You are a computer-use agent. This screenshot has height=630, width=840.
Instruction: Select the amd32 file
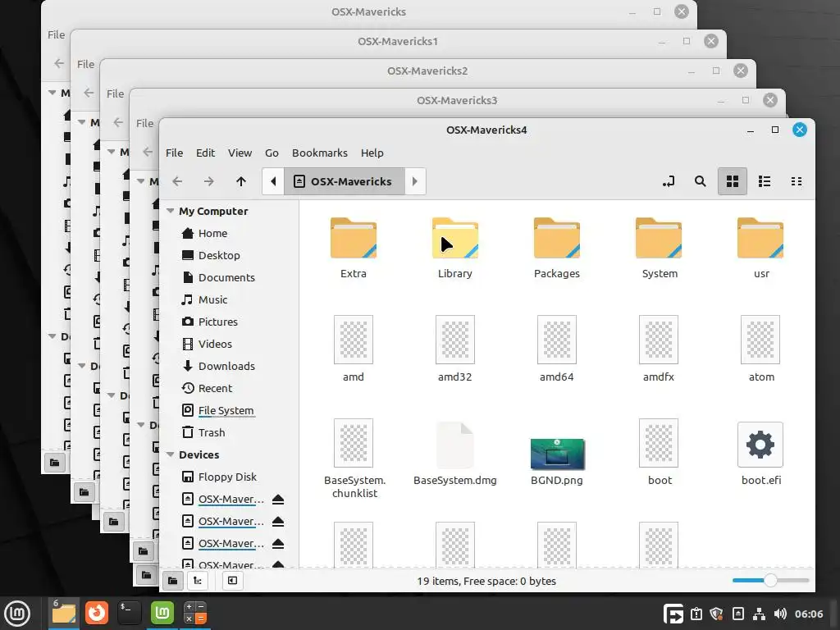coord(454,348)
